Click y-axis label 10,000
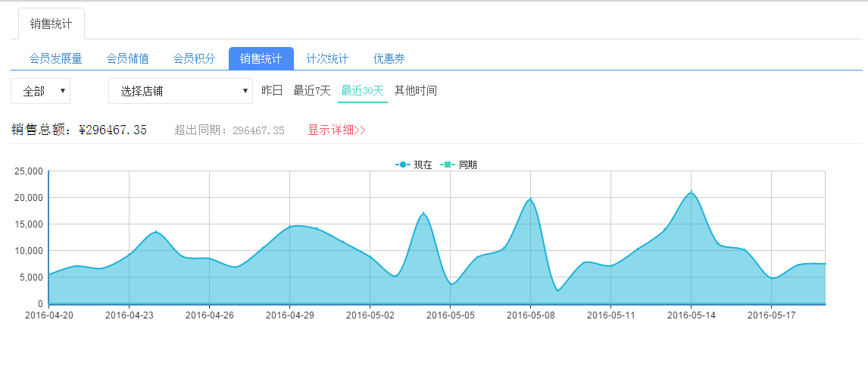The image size is (868, 370). (x=28, y=251)
